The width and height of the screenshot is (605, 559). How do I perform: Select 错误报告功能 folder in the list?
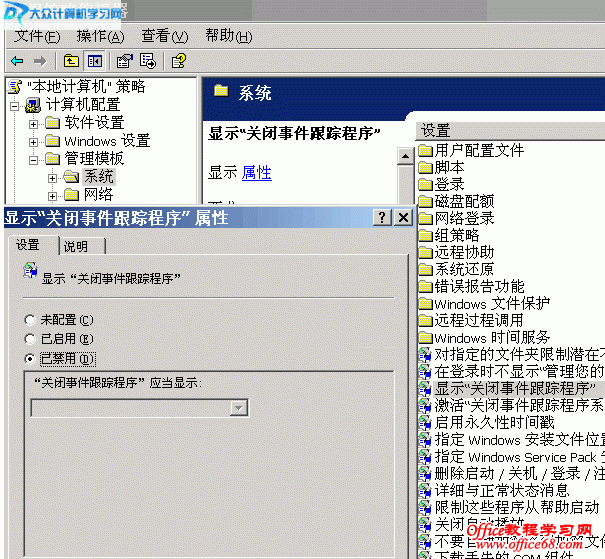pos(479,286)
